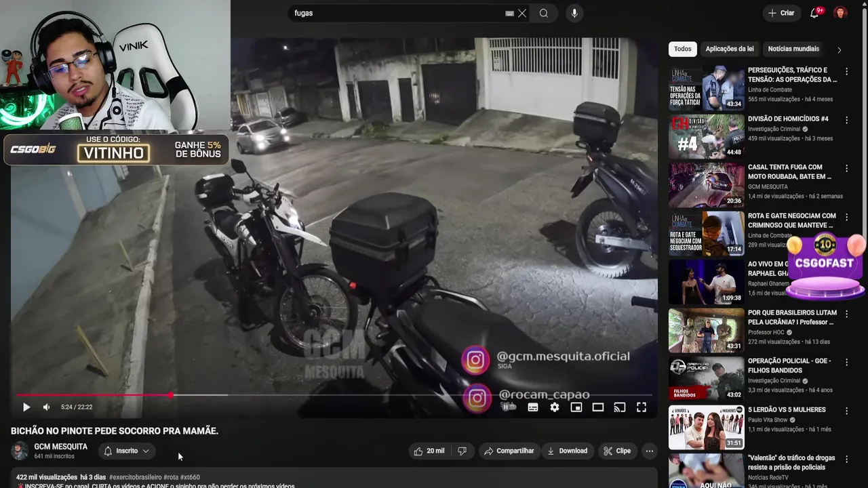The height and width of the screenshot is (488, 868).
Task: Open the account avatar menu
Action: [x=840, y=13]
